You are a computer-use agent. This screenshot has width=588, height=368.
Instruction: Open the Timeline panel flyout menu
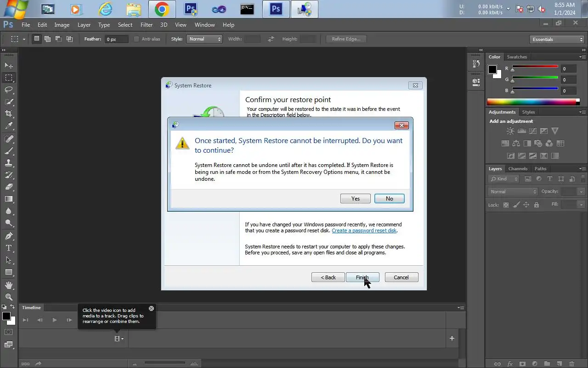pos(461,307)
